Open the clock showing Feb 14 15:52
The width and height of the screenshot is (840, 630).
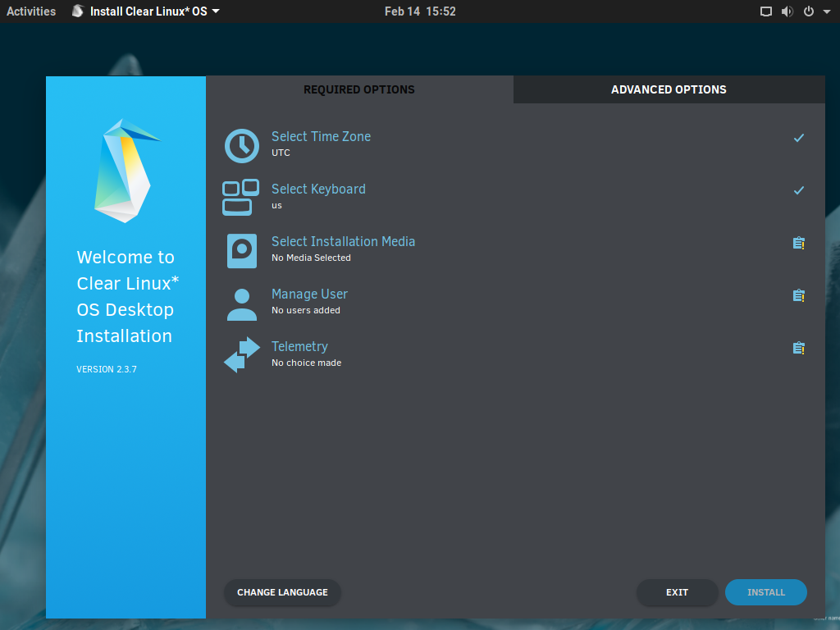(x=420, y=11)
